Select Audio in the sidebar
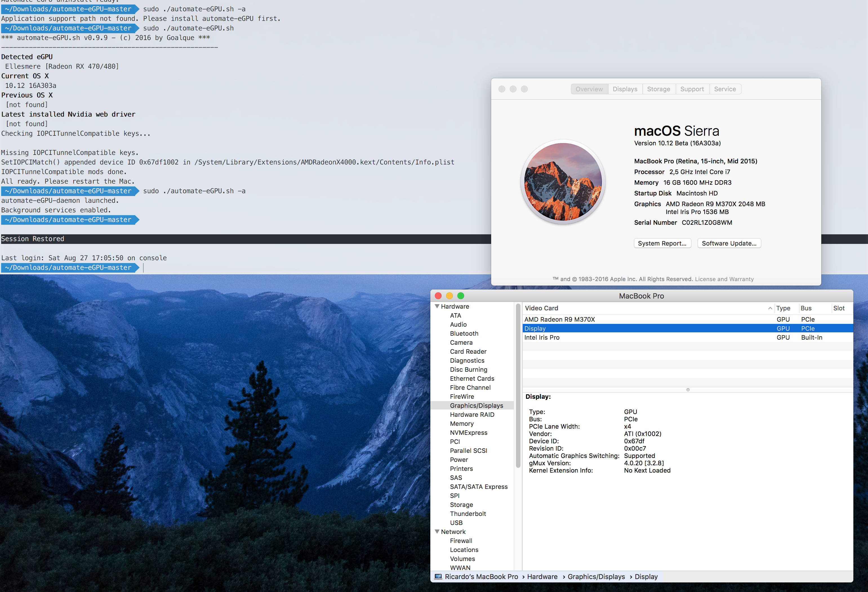 pyautogui.click(x=458, y=324)
